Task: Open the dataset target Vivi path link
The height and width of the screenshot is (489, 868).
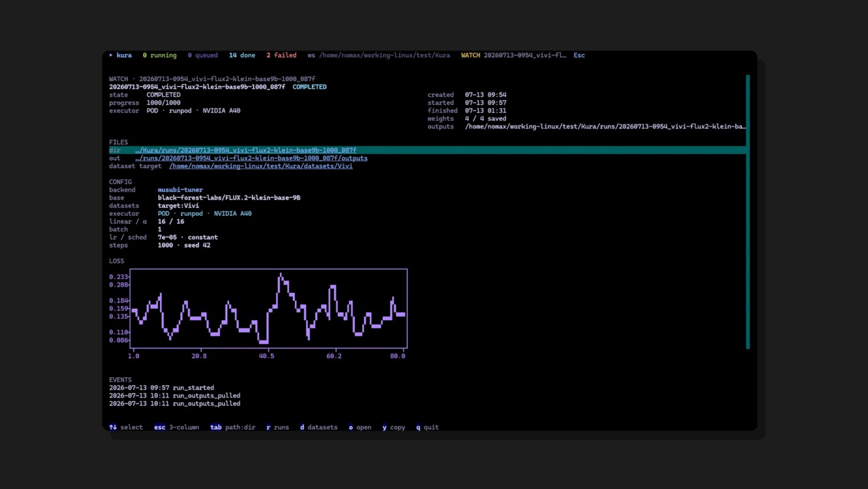Action: 261,166
